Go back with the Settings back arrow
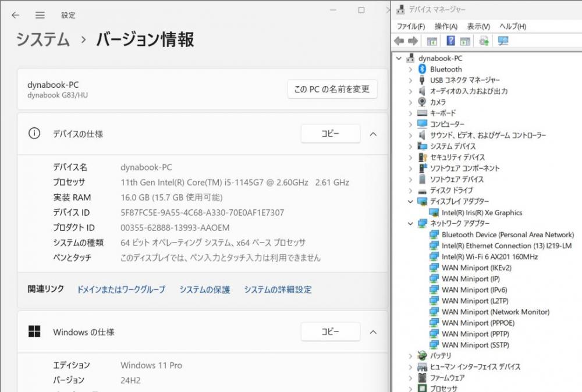The width and height of the screenshot is (582, 392). point(15,15)
